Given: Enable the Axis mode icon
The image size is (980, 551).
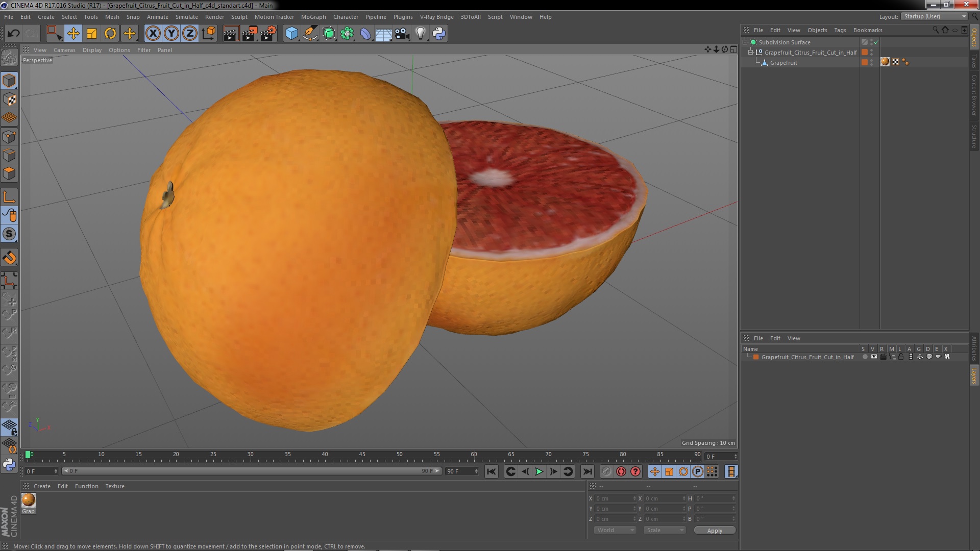Looking at the screenshot, I should 9,197.
